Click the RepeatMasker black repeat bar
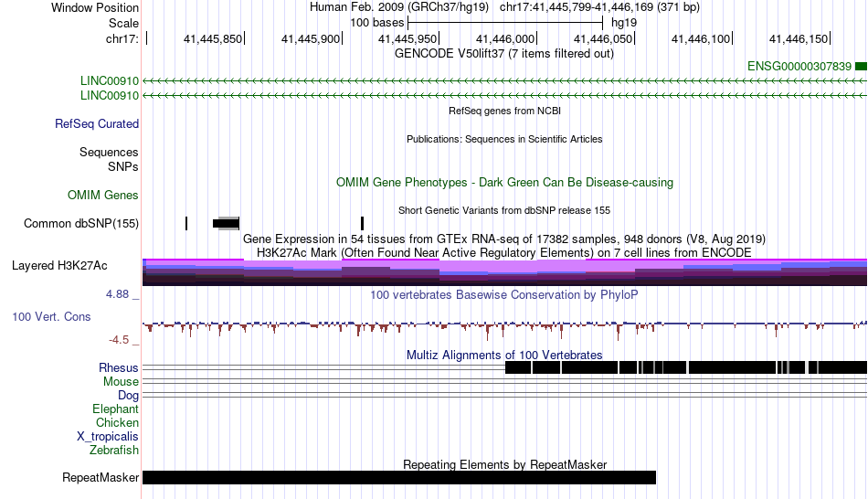This screenshot has height=499, width=868. (x=399, y=477)
